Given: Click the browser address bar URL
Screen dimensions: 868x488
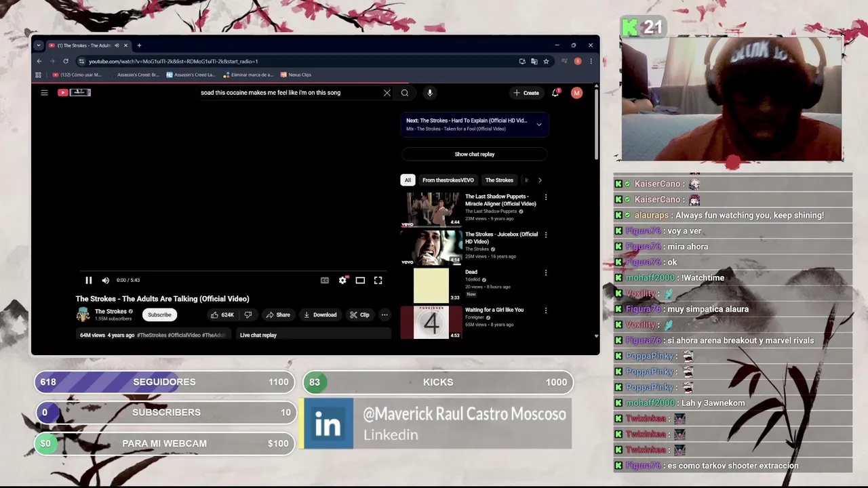Looking at the screenshot, I should click(173, 61).
